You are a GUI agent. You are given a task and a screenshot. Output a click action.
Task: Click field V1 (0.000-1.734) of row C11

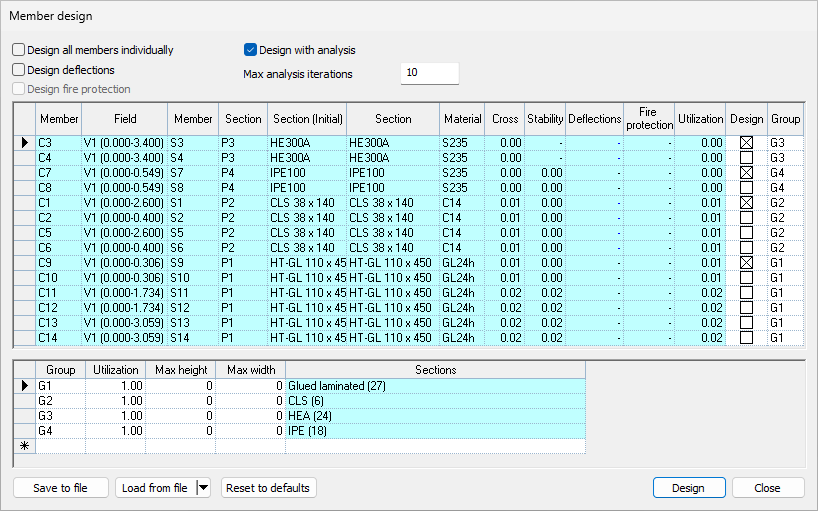pyautogui.click(x=125, y=293)
